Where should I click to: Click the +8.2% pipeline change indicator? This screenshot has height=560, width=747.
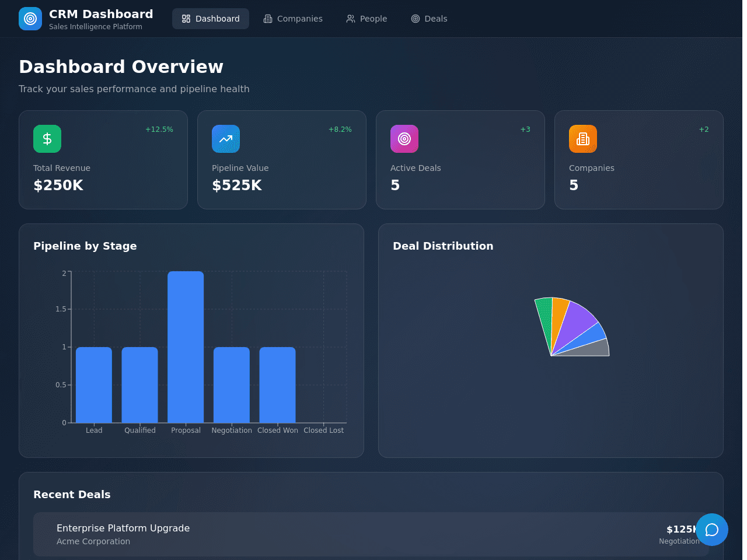click(340, 129)
